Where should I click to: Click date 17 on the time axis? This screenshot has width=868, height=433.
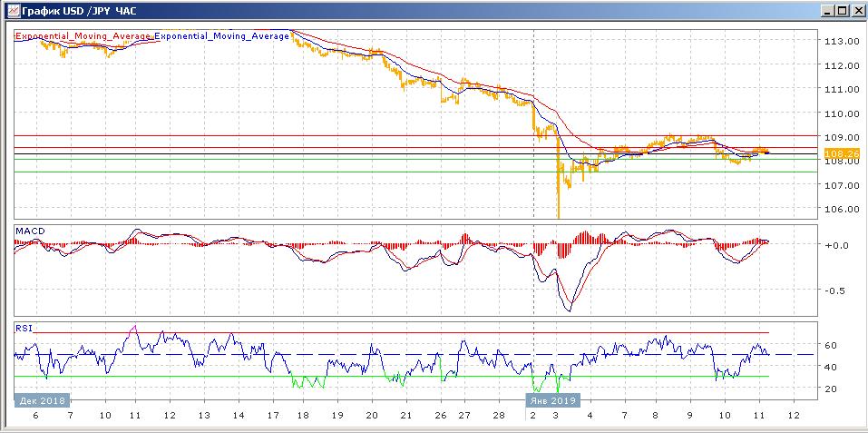click(271, 415)
